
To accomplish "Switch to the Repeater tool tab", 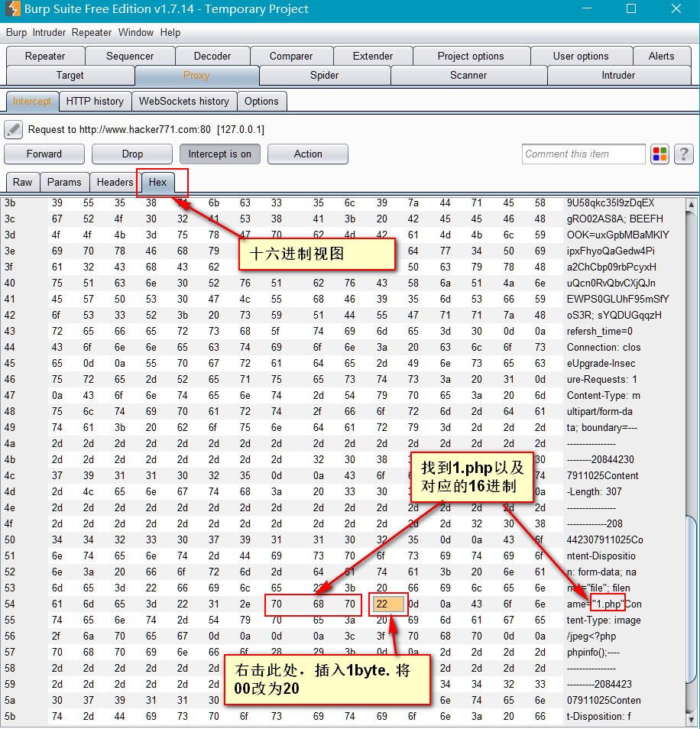I will (x=45, y=57).
